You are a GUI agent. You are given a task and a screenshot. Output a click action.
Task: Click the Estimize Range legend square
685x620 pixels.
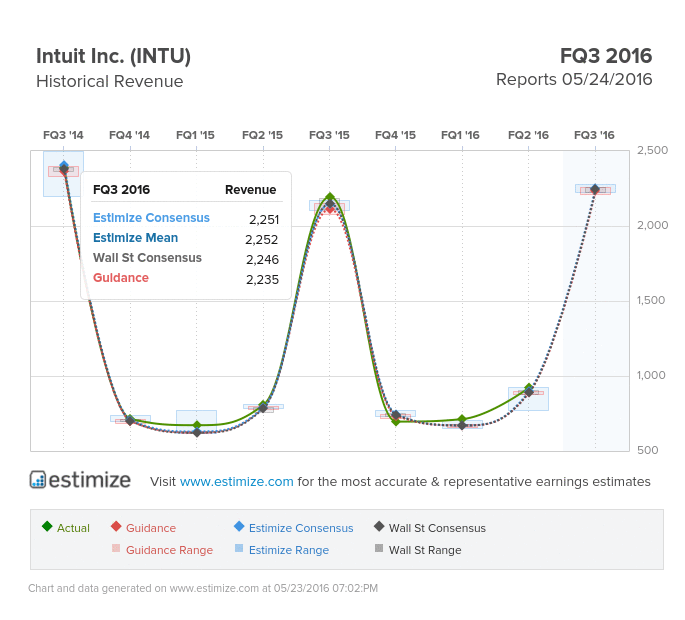tap(239, 548)
